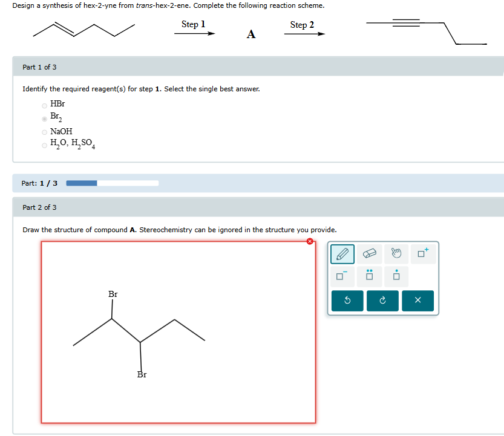Image resolution: width=504 pixels, height=436 pixels.
Task: Select the pencil drawing tool
Action: coord(342,254)
